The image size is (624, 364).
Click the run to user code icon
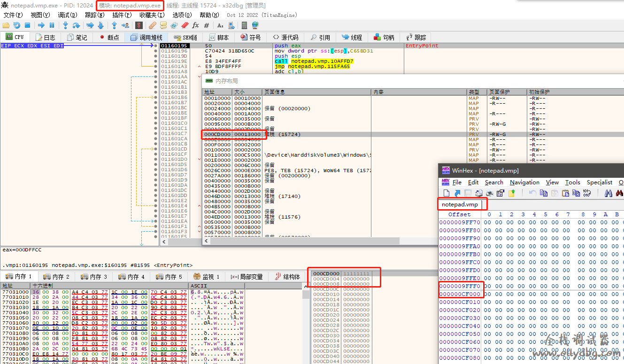126,25
